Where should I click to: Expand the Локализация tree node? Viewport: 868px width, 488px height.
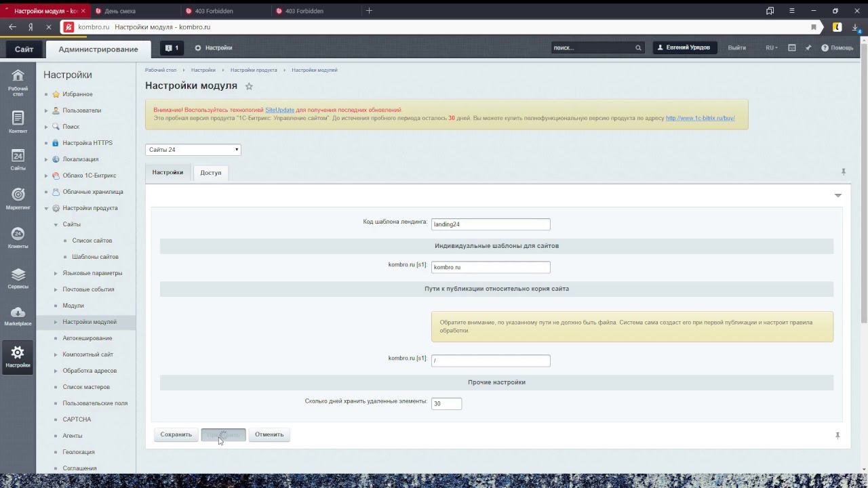pyautogui.click(x=46, y=159)
